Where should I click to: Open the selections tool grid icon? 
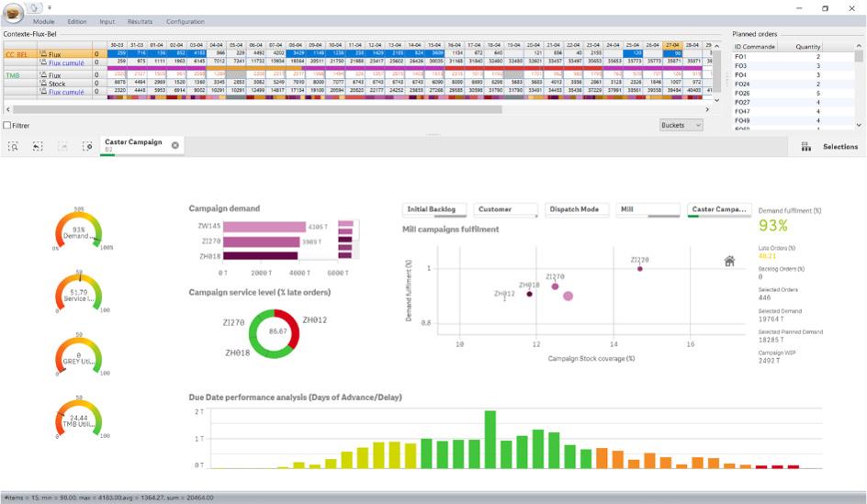pyautogui.click(x=806, y=147)
